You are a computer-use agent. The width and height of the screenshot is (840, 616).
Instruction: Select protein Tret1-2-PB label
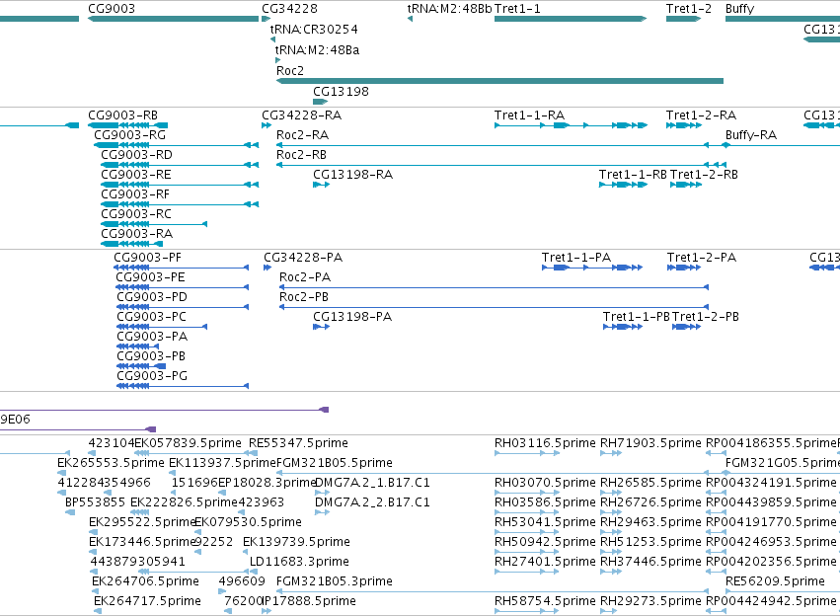pyautogui.click(x=706, y=317)
